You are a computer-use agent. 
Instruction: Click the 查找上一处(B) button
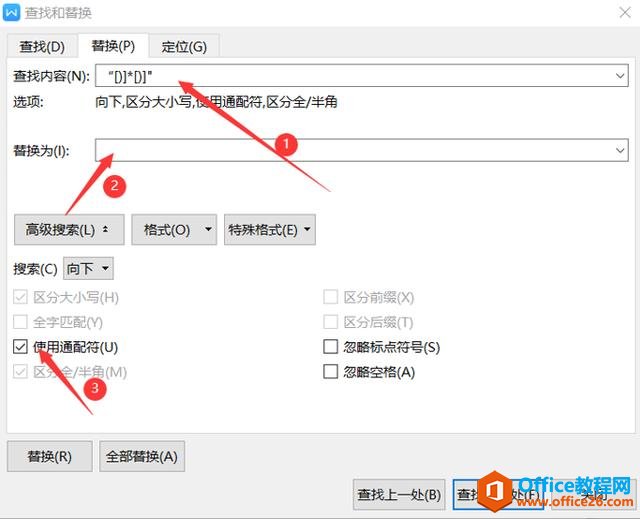point(399,495)
